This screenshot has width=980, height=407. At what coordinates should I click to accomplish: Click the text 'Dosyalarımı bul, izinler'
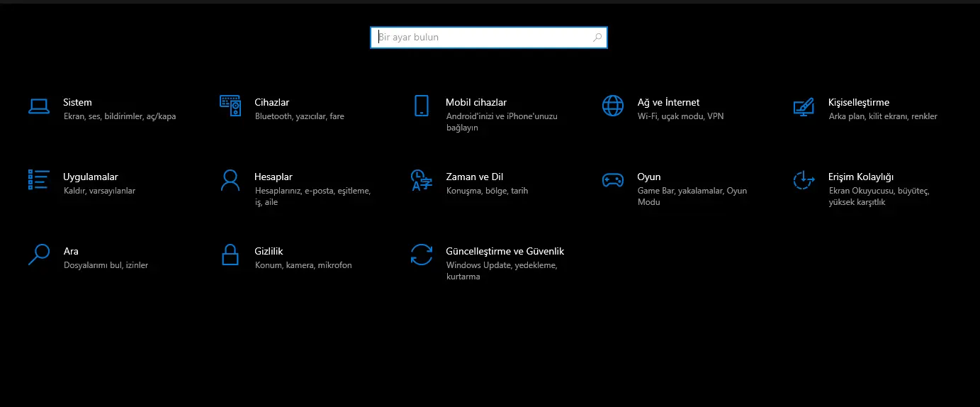[x=106, y=265]
